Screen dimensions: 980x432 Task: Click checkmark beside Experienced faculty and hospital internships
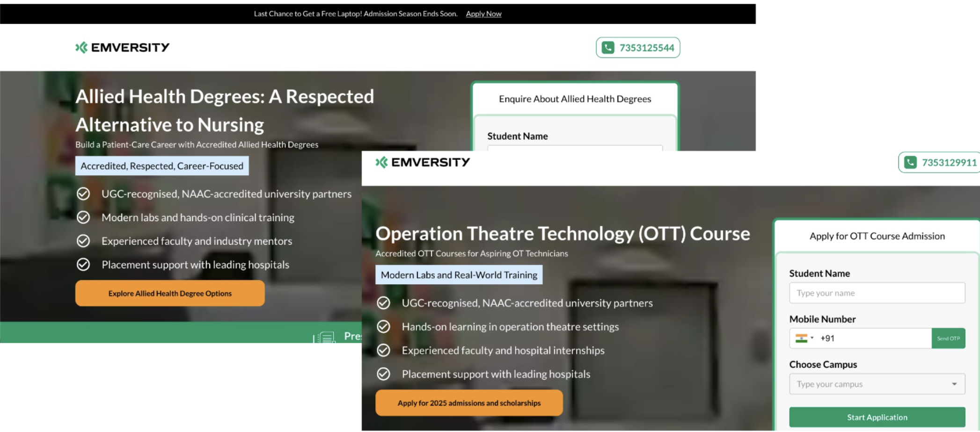coord(383,350)
